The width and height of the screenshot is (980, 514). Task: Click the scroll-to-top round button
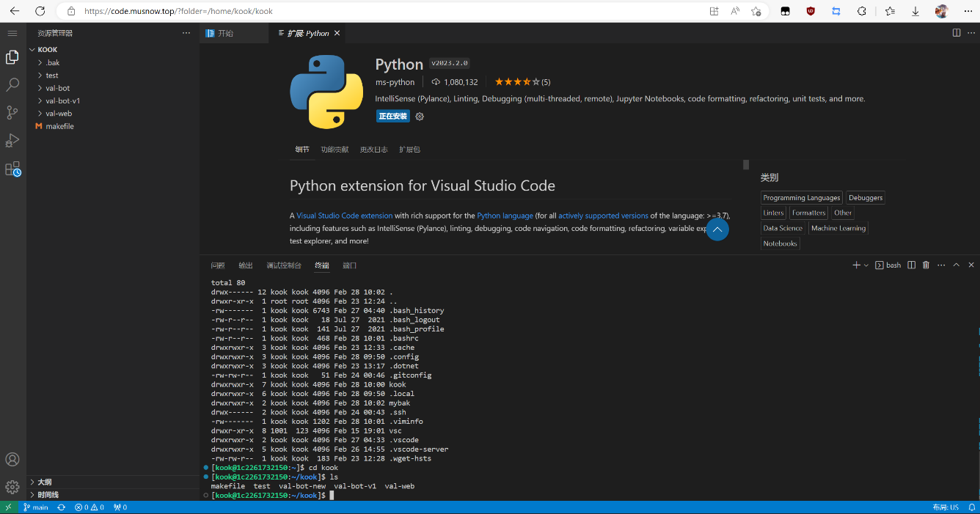717,230
